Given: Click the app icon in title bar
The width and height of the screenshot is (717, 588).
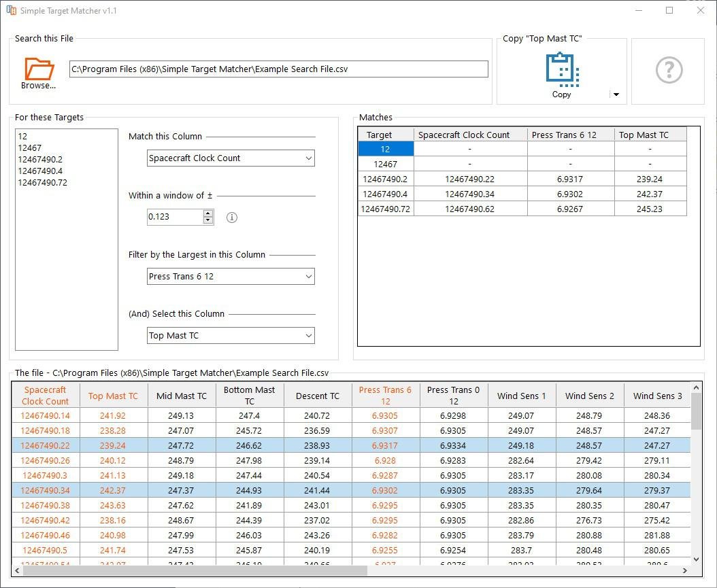Looking at the screenshot, I should (11, 11).
